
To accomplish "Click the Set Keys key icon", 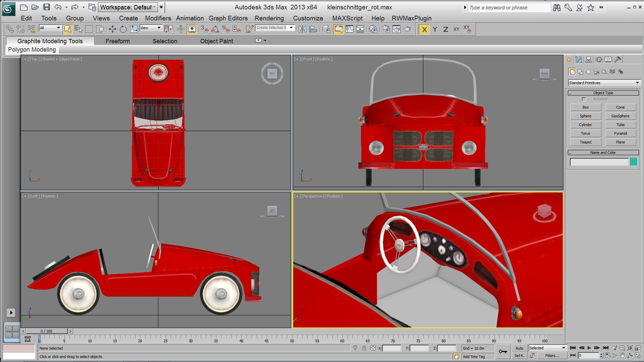I will coord(503,352).
